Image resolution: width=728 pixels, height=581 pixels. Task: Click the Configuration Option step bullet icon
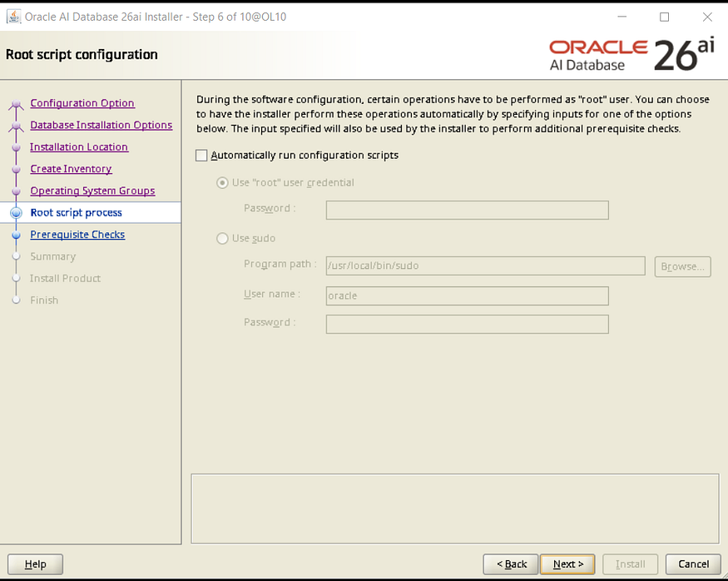click(17, 103)
